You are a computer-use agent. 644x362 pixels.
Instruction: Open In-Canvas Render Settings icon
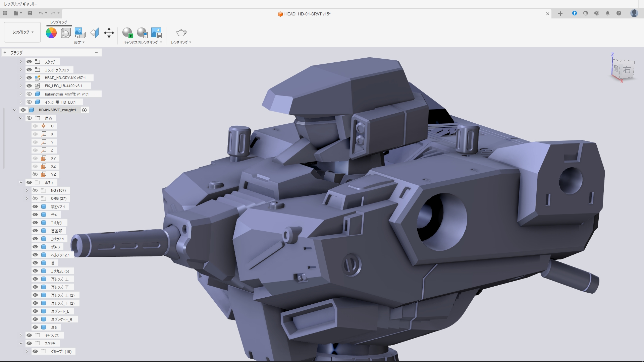pos(142,33)
